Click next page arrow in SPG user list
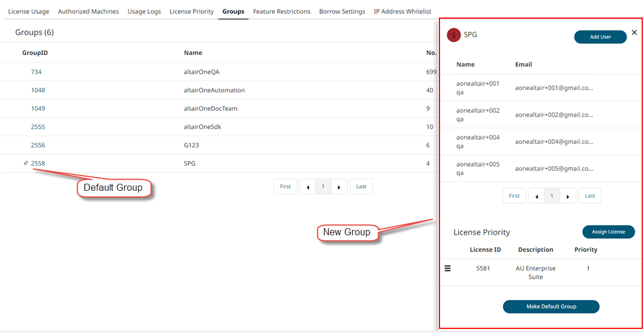 point(568,196)
